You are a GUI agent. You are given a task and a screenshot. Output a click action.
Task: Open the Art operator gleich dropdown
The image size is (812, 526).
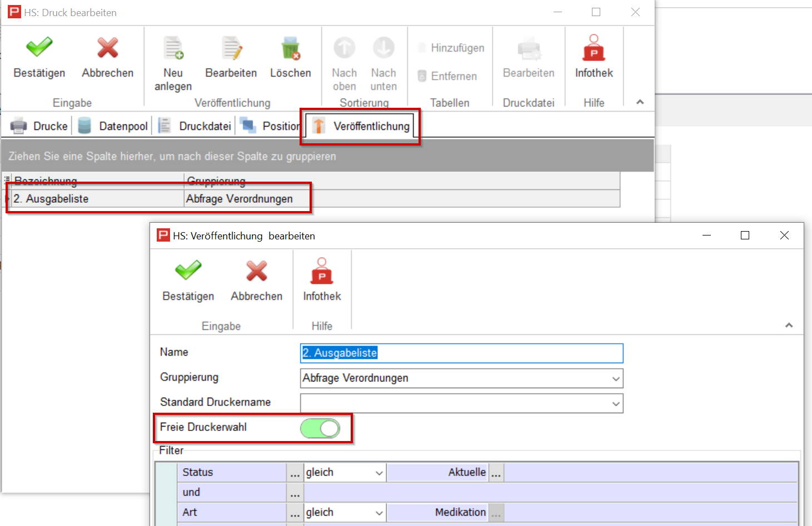click(x=379, y=513)
